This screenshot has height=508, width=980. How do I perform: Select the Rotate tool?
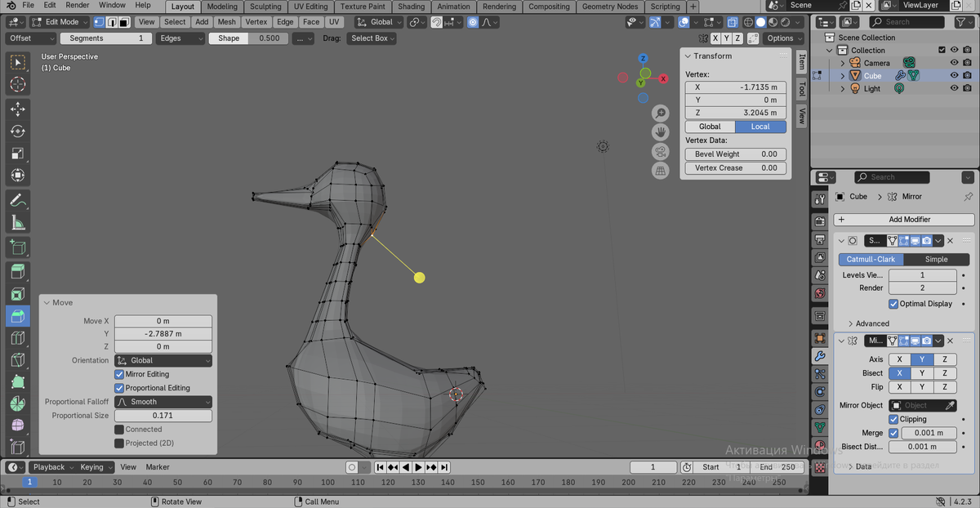17,131
